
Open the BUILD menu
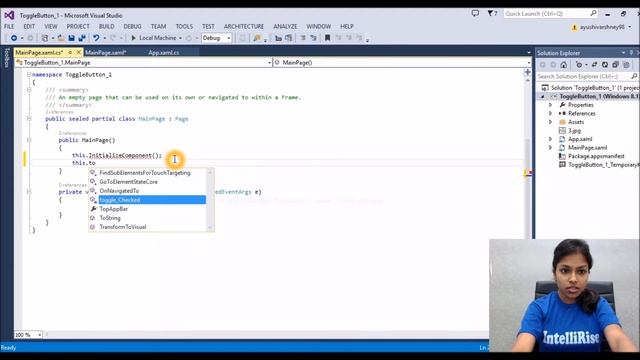[107, 26]
